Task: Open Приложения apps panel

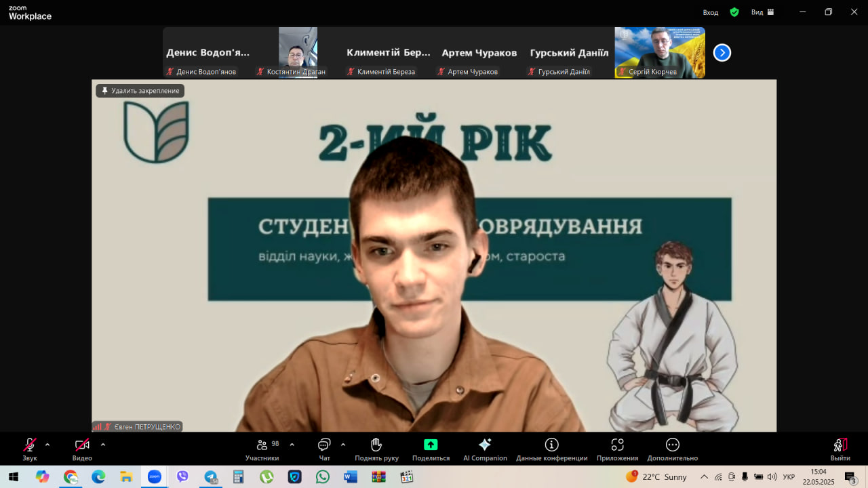Action: (617, 449)
